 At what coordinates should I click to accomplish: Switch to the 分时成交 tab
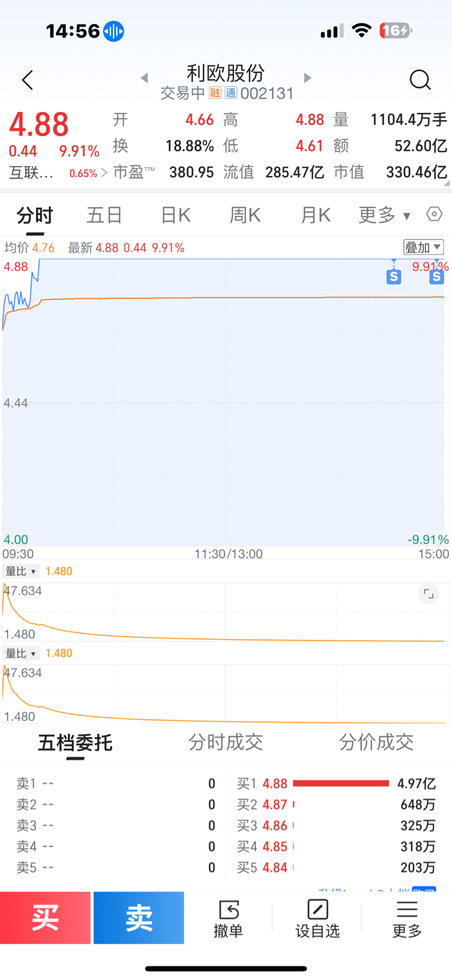[225, 743]
